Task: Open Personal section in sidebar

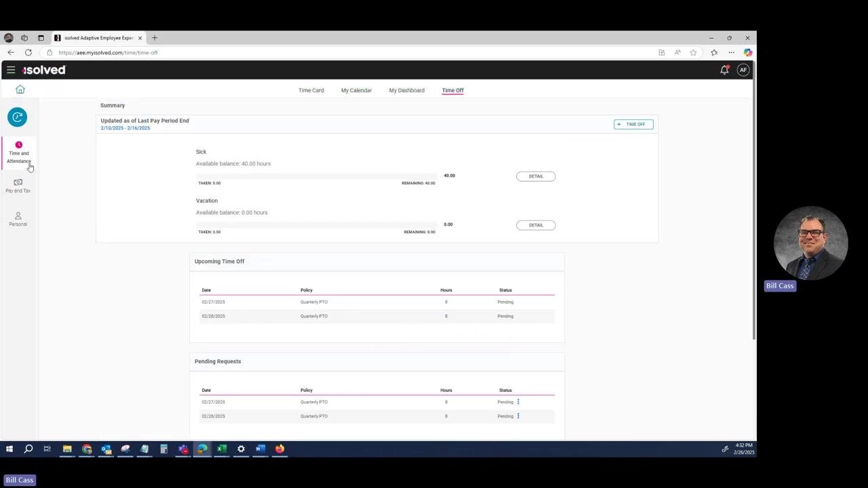Action: point(18,219)
